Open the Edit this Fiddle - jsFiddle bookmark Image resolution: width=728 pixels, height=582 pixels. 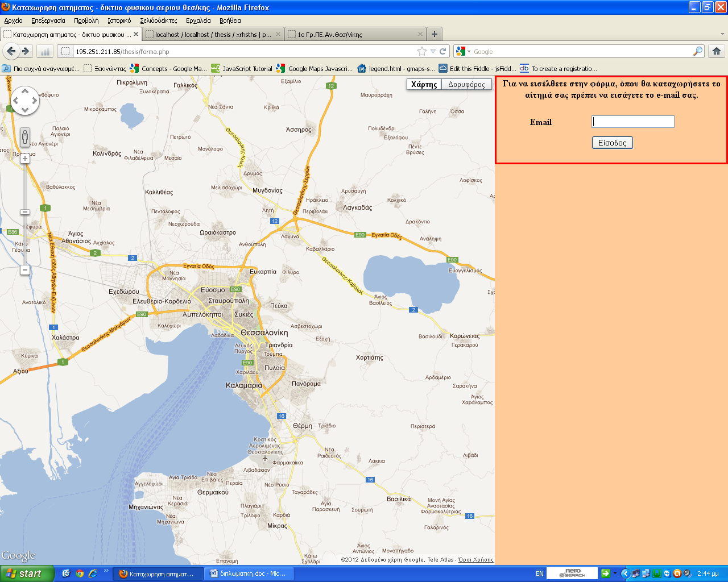pyautogui.click(x=478, y=68)
